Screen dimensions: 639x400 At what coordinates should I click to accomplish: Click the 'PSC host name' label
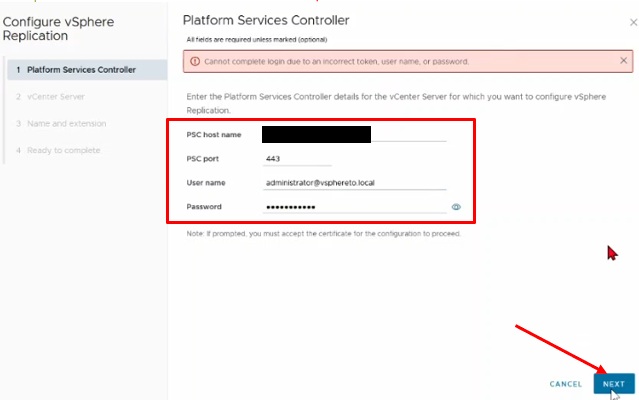(x=214, y=135)
